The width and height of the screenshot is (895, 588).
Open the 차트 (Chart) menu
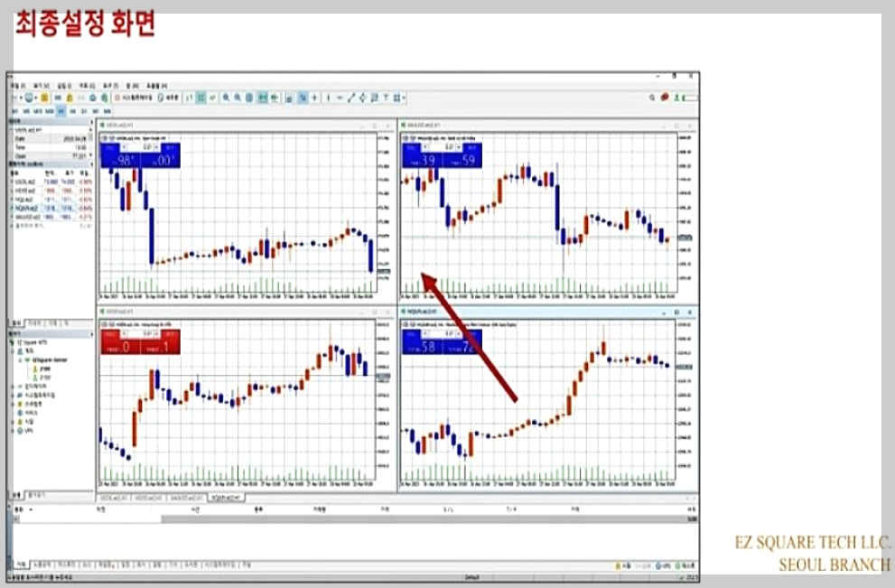[x=87, y=86]
